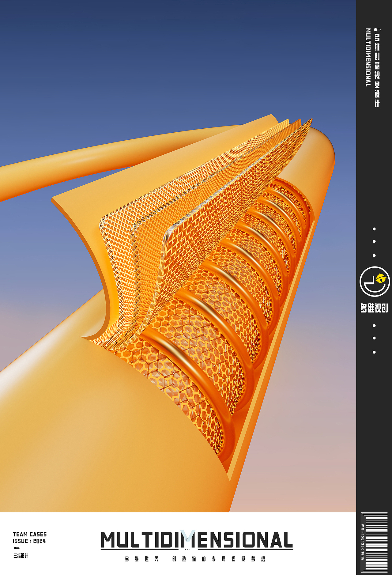Click the small pin icon below ISSUE : 2024
This screenshot has height=575, width=392.
(x=17, y=548)
